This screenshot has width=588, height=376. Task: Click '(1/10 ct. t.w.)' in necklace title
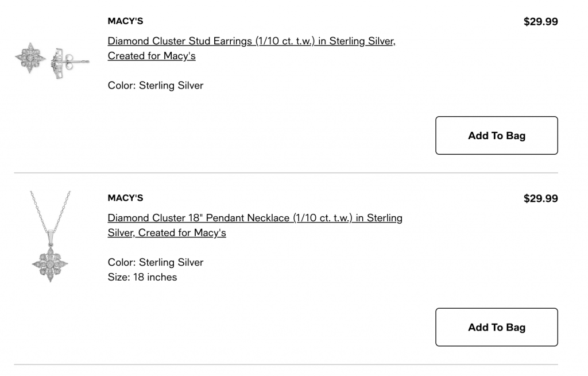tap(323, 218)
